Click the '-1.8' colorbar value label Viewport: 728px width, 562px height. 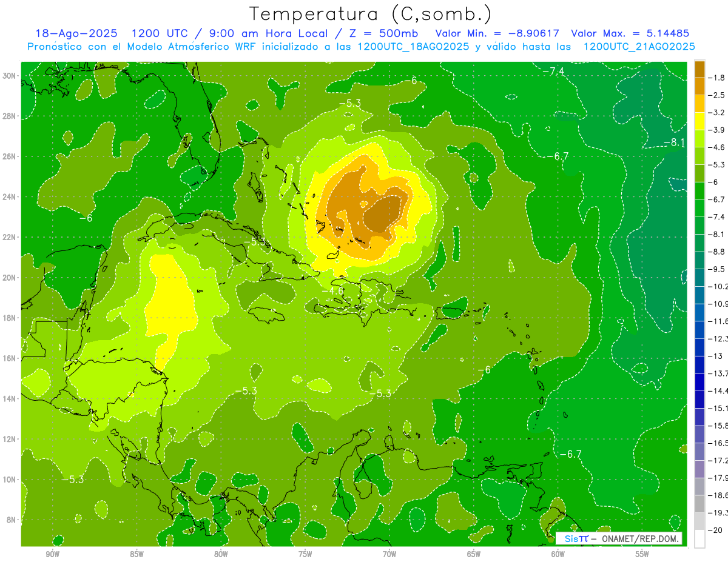coord(718,78)
